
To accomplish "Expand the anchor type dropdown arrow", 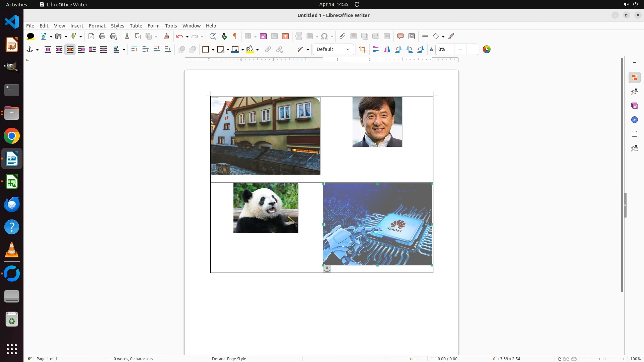I will (x=37, y=50).
